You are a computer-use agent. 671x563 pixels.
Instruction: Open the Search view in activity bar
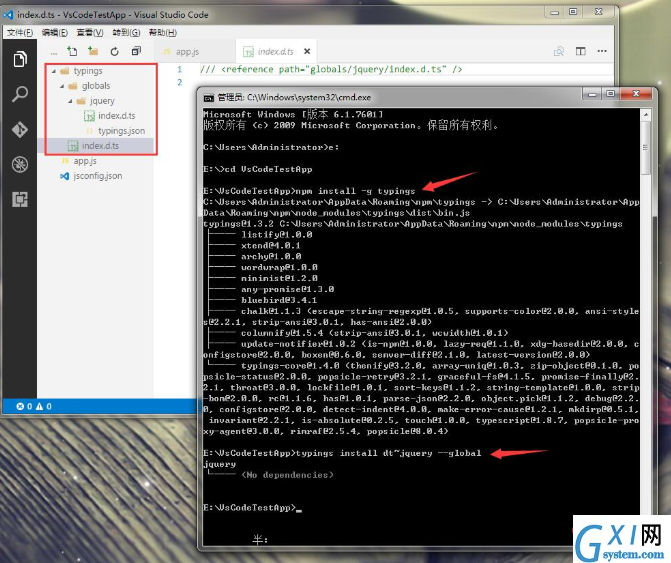point(20,94)
